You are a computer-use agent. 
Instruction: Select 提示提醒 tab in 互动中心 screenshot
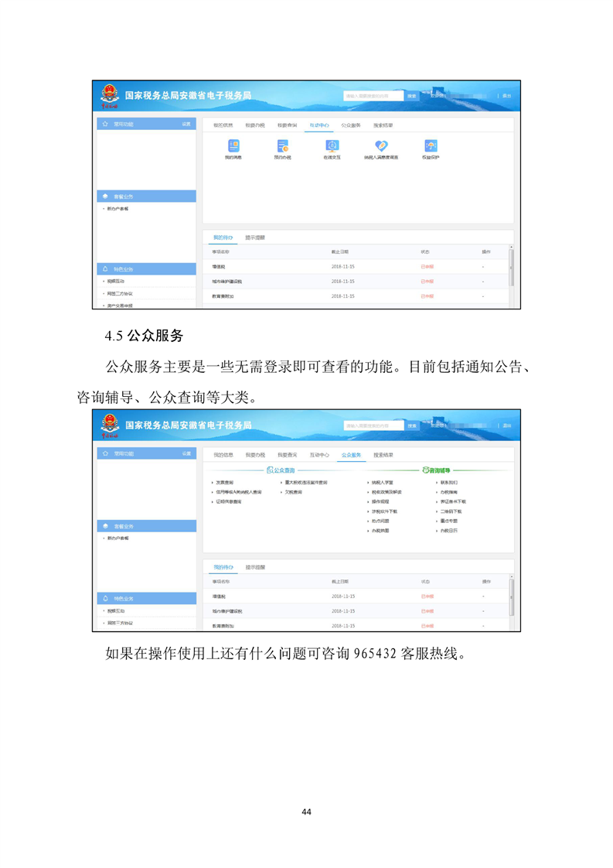click(x=255, y=238)
